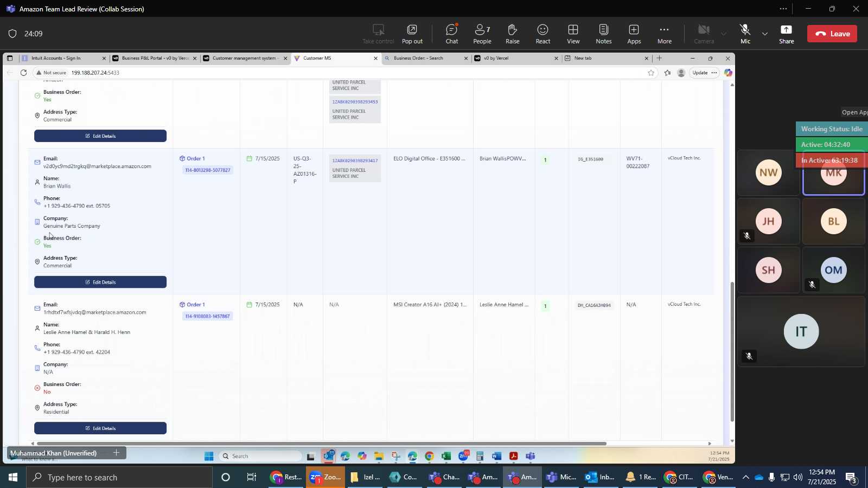Click tracking number 1ZA8K0290398293417
This screenshot has height=488, width=868.
[x=355, y=160]
